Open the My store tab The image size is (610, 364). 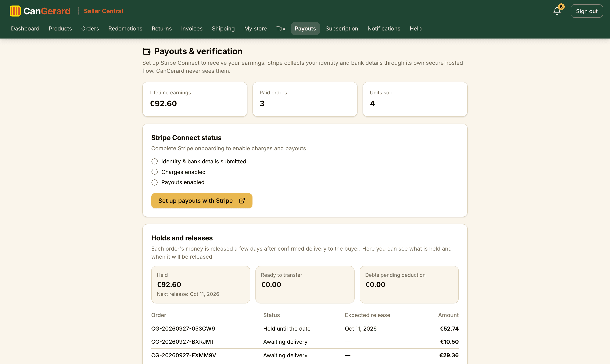pos(255,28)
